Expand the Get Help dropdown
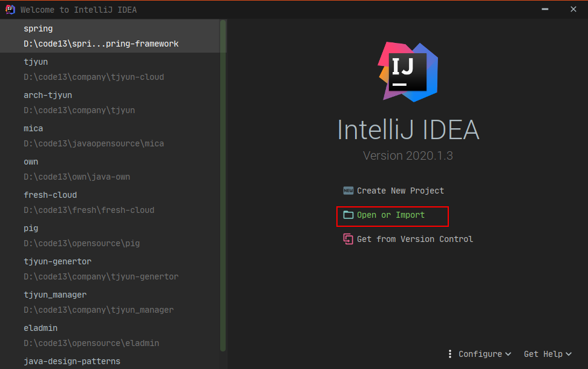Screen dimensions: 588x369 (x=547, y=354)
